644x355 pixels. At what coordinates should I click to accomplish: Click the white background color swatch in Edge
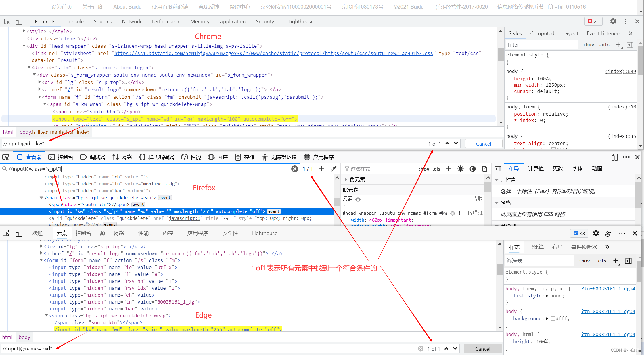click(x=552, y=318)
